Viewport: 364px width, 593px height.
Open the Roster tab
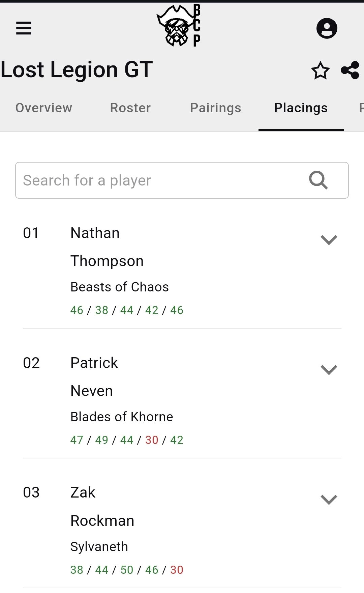pyautogui.click(x=130, y=108)
